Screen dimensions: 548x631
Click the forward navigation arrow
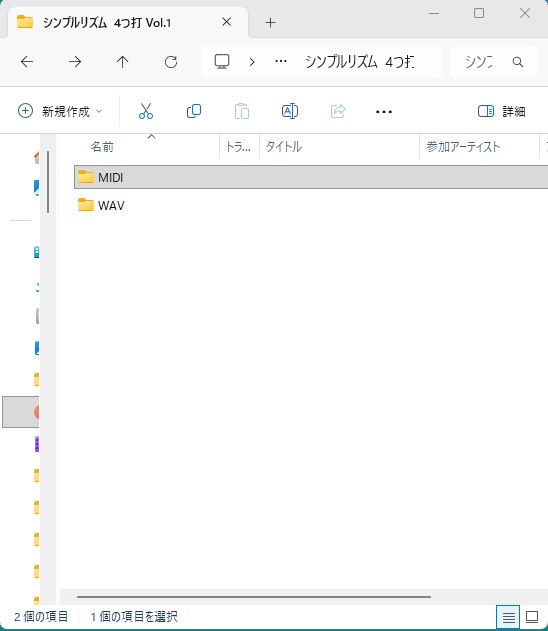(x=75, y=62)
